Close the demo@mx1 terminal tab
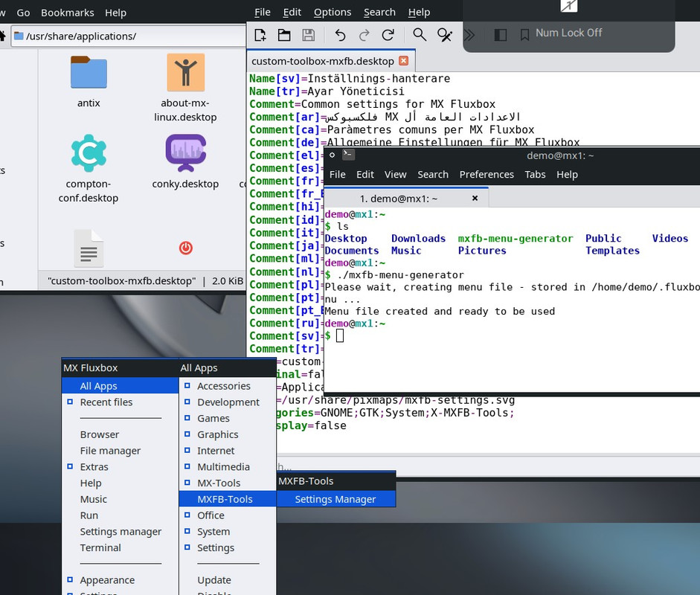The height and width of the screenshot is (595, 700). (x=475, y=198)
